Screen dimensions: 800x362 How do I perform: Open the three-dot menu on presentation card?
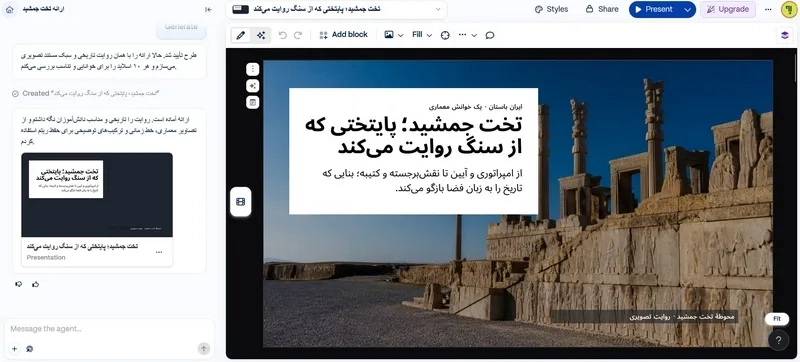pos(159,252)
